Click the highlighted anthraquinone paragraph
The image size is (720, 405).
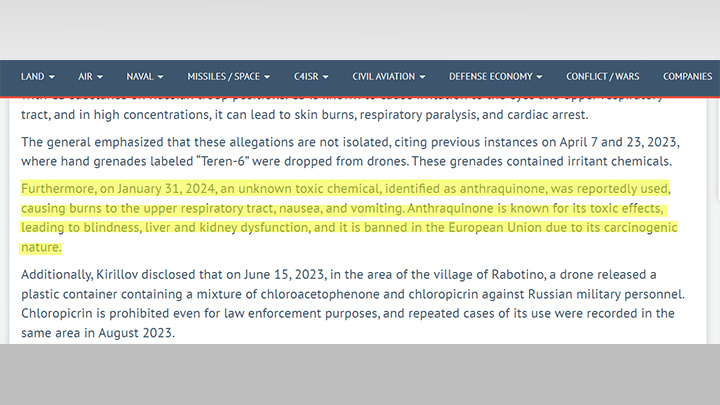click(x=349, y=218)
